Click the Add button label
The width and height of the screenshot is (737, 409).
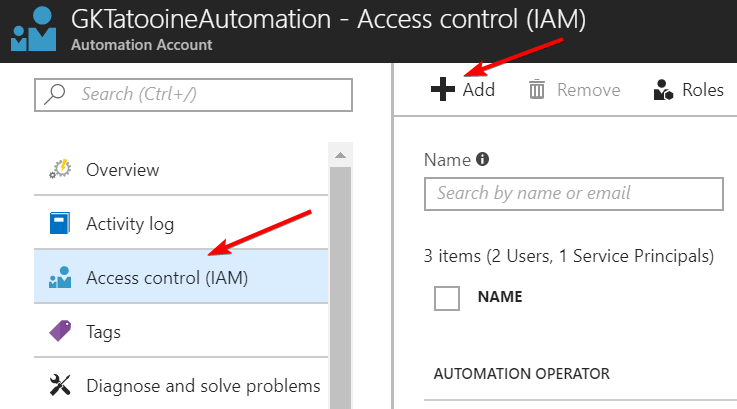click(x=478, y=90)
